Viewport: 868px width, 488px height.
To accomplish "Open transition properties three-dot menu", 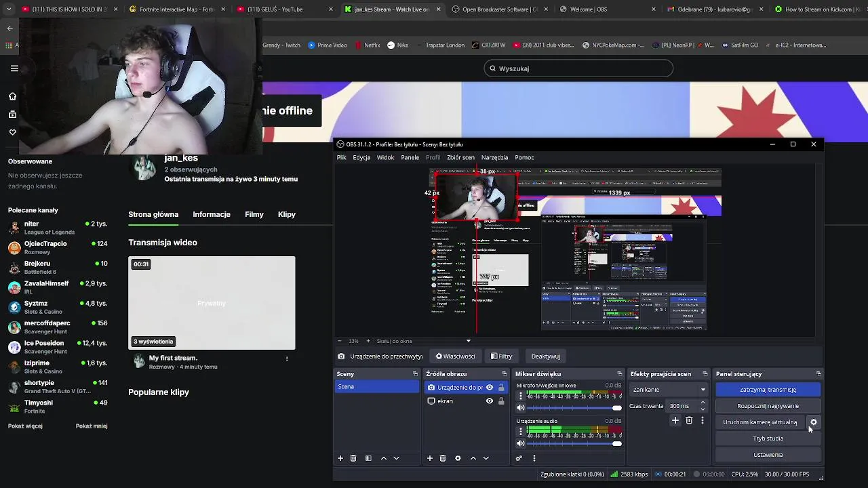I will tap(702, 420).
